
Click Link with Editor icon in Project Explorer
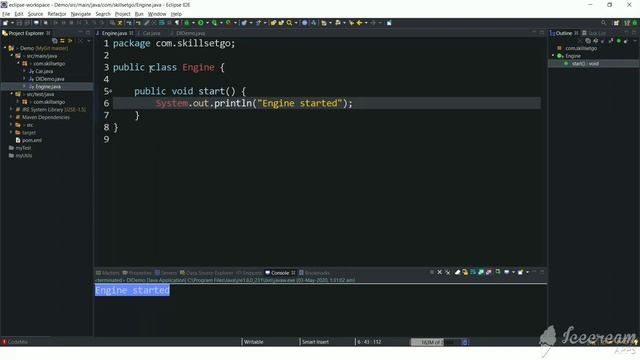click(x=62, y=41)
